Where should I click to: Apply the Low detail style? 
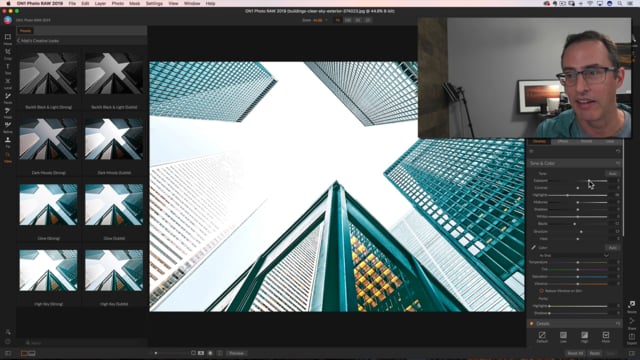point(563,337)
